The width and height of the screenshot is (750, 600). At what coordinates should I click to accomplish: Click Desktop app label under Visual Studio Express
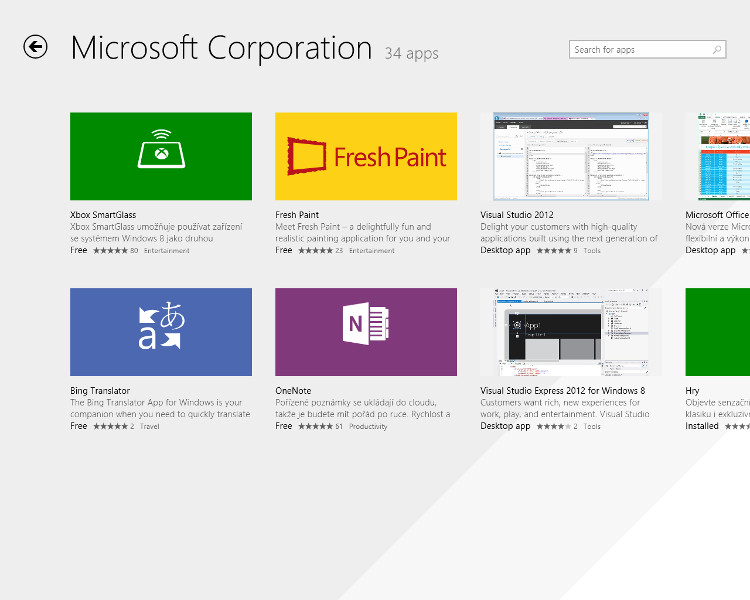(x=505, y=426)
